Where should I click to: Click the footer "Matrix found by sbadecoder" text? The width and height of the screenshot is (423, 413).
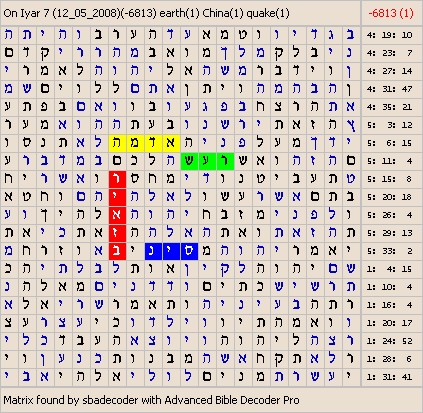point(151,400)
